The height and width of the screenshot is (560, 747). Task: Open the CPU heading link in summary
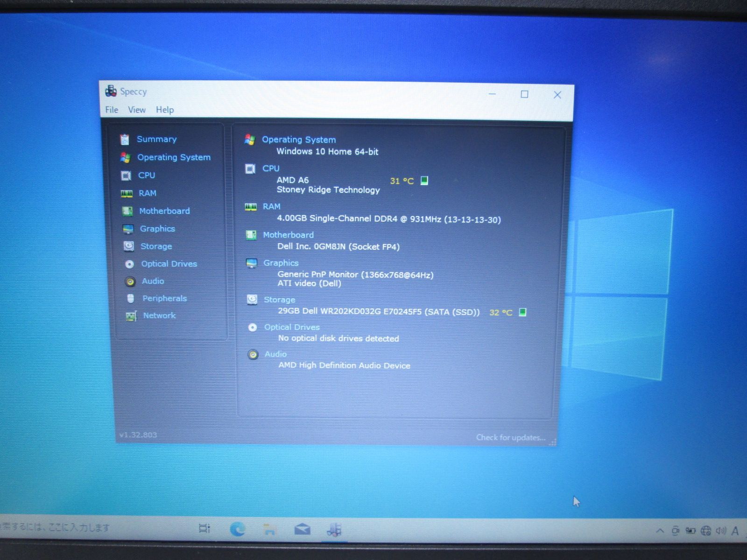pyautogui.click(x=271, y=168)
